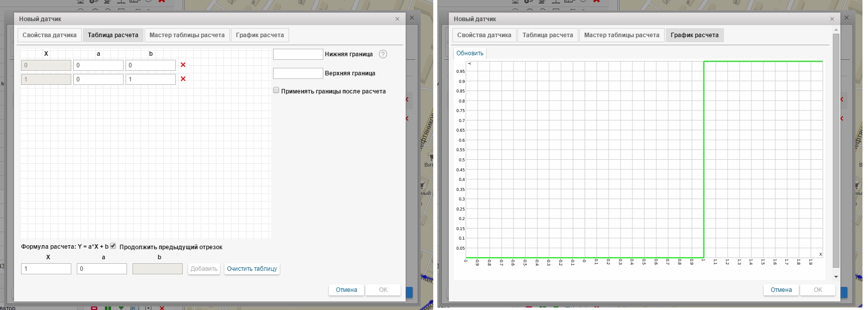The image size is (868, 310).
Task: Enable Применять границы после расчета checkbox
Action: 276,90
